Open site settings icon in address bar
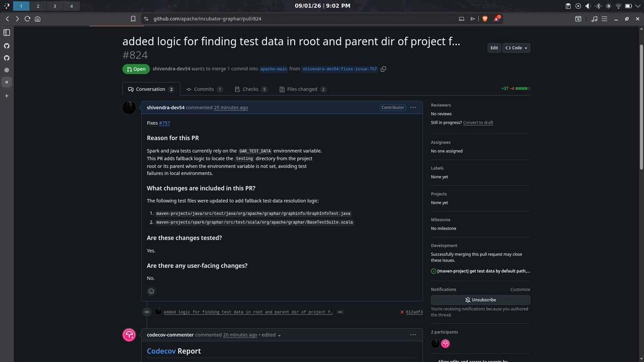Image resolution: width=644 pixels, height=362 pixels. click(145, 18)
